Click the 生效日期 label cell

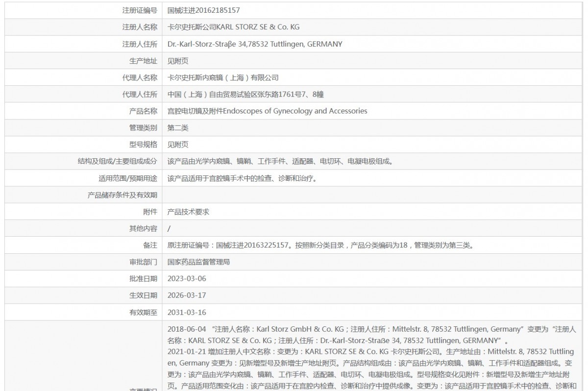84,295
